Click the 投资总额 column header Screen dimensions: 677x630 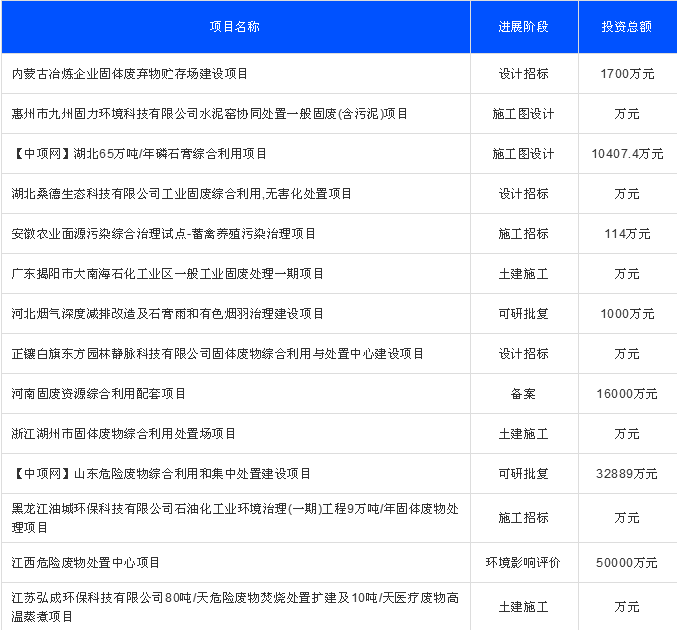627,27
